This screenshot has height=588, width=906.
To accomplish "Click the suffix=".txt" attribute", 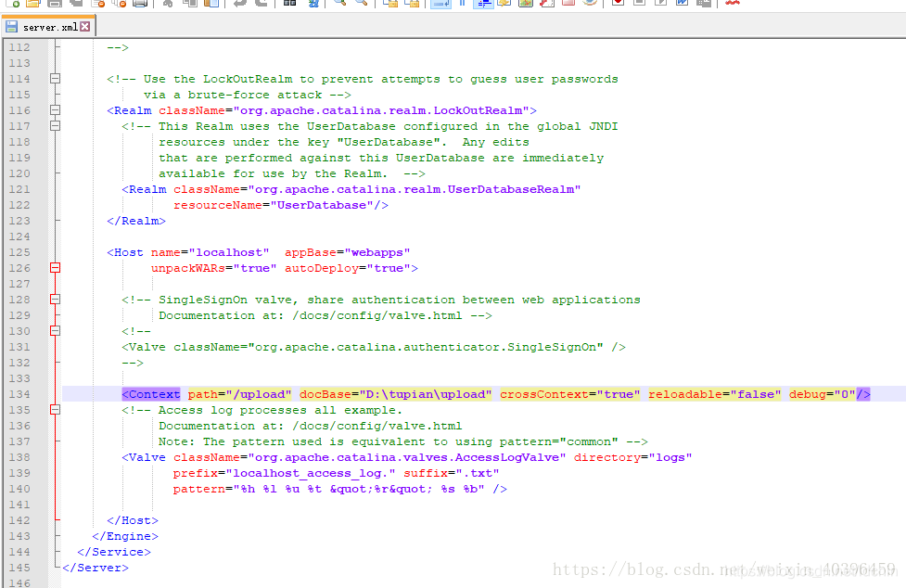I will [452, 473].
